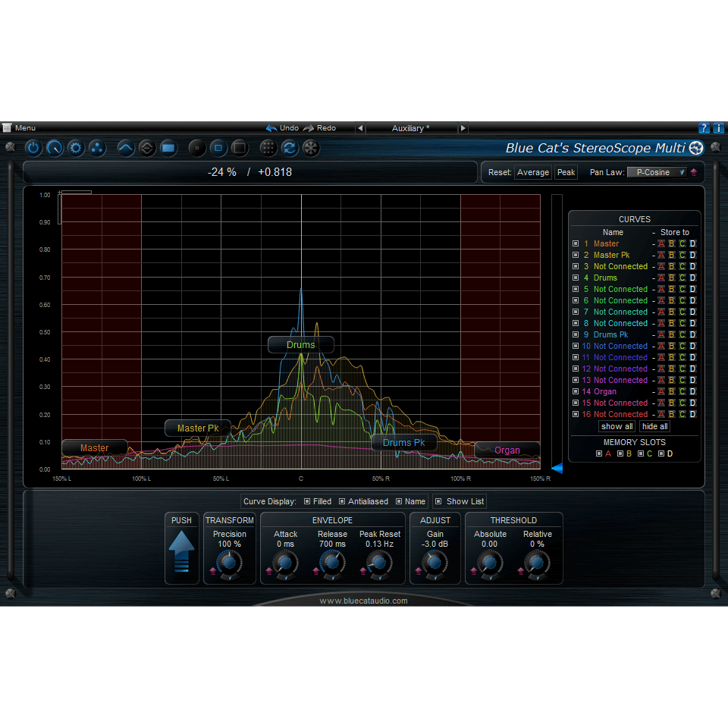728x728 pixels.
Task: Click the gear settings icon in toolbar
Action: click(x=76, y=148)
